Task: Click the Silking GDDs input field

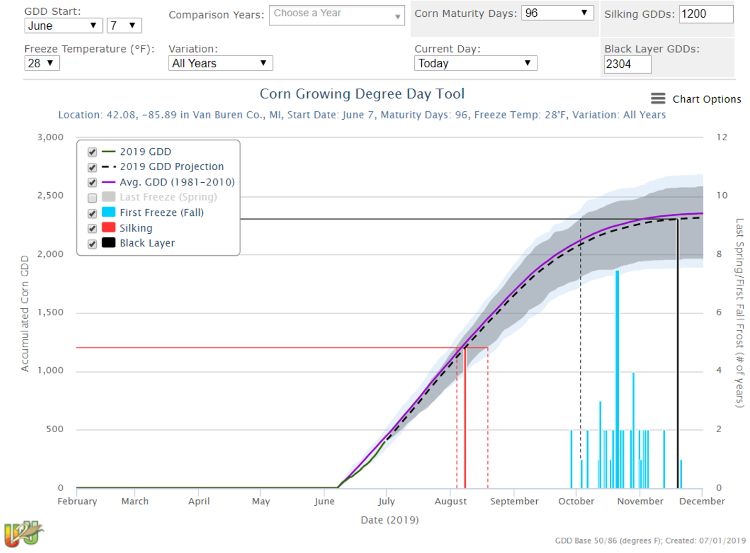Action: pos(706,14)
